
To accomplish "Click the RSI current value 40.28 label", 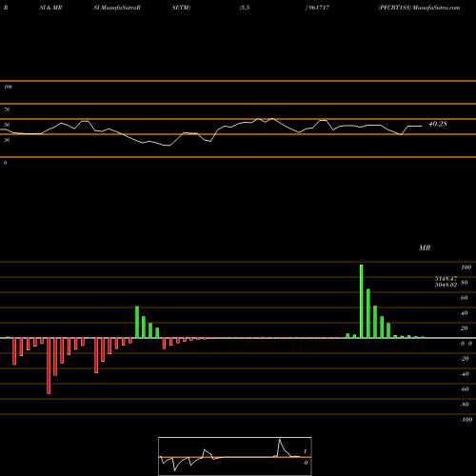I will [438, 124].
